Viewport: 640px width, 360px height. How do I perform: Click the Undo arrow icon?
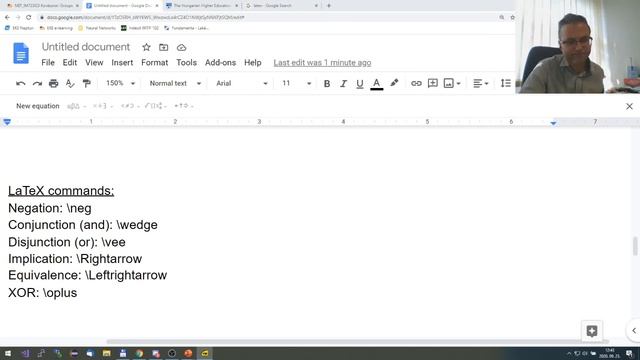click(x=20, y=83)
